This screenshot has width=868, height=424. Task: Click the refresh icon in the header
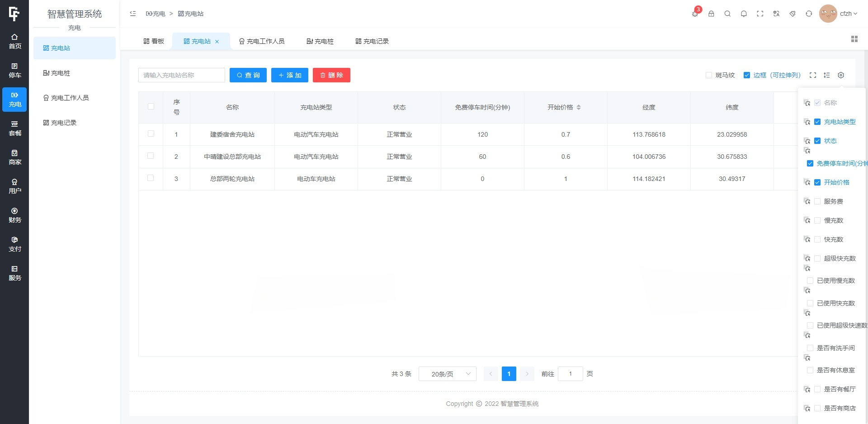tap(808, 14)
